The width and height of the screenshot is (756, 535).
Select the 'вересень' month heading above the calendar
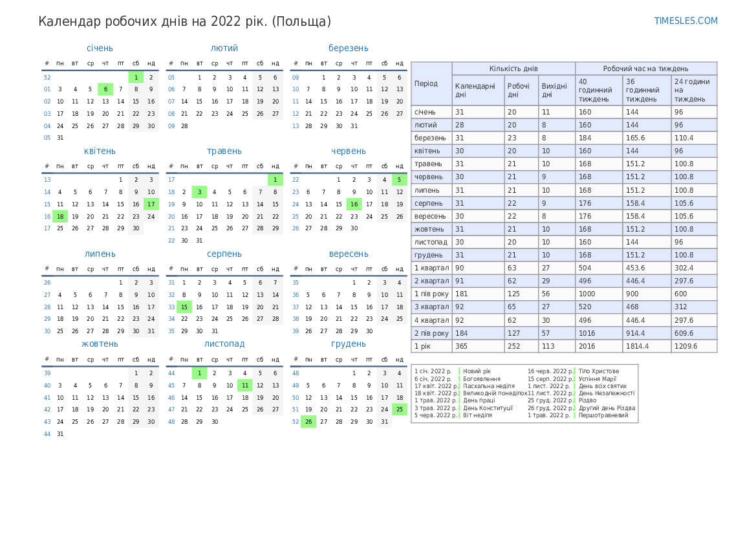[x=348, y=254]
